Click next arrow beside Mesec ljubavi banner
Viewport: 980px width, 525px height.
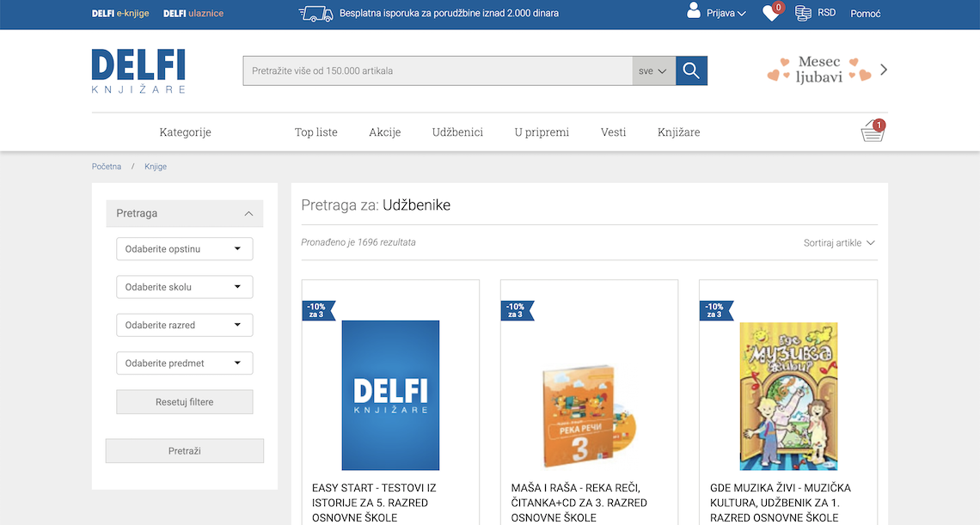pos(883,70)
